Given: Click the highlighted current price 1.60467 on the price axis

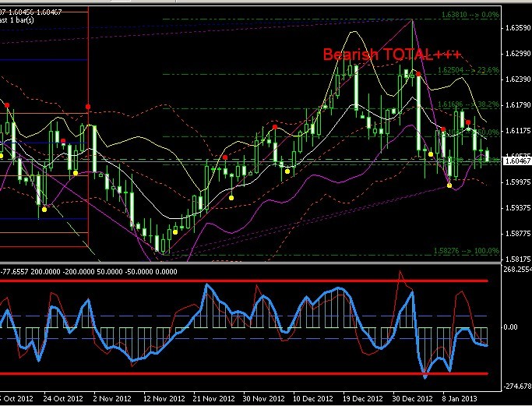Looking at the screenshot, I should [x=517, y=161].
